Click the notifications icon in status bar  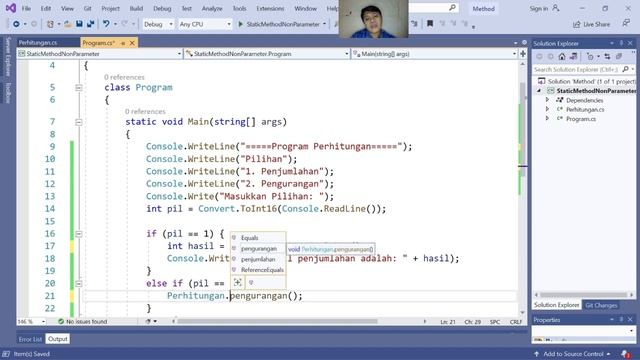pos(625,354)
